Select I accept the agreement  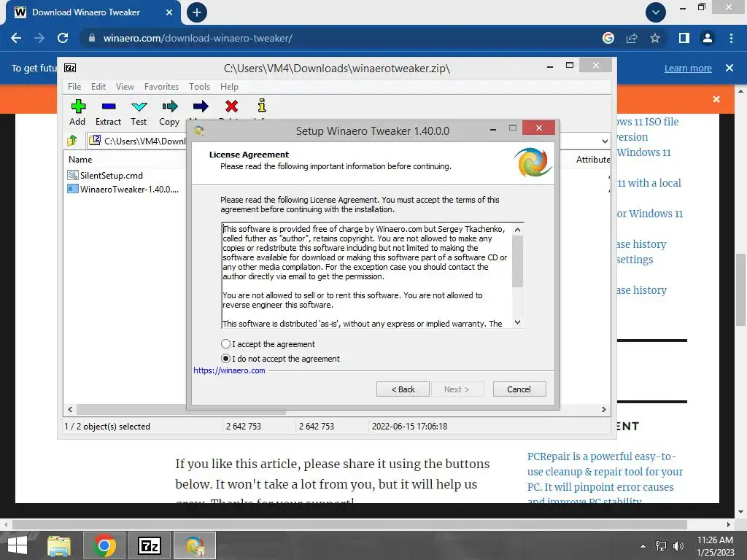tap(268, 344)
